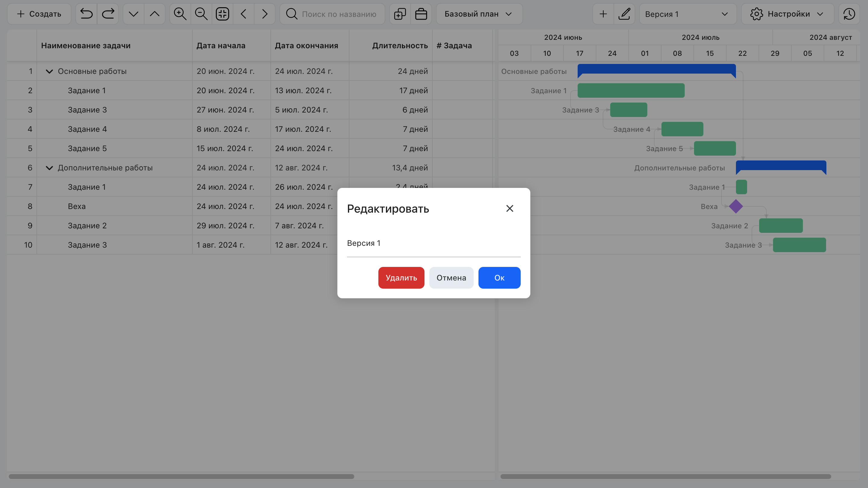
Task: Click the blue Основные работы summary bar
Action: pyautogui.click(x=656, y=69)
